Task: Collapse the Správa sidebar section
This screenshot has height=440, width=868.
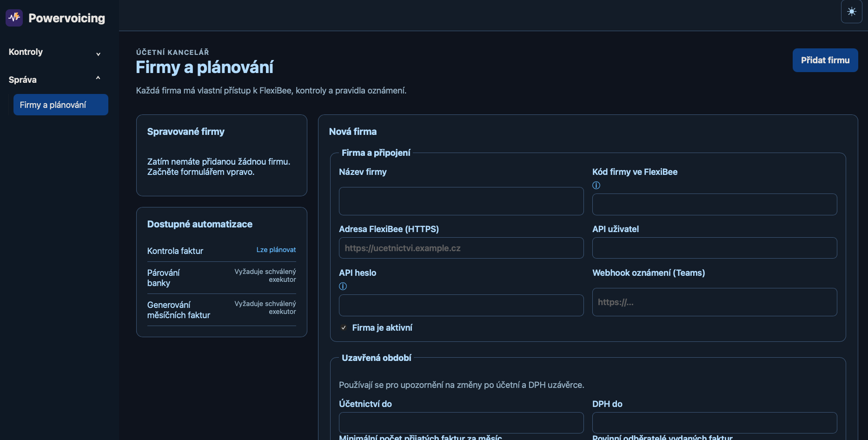Action: tap(55, 80)
